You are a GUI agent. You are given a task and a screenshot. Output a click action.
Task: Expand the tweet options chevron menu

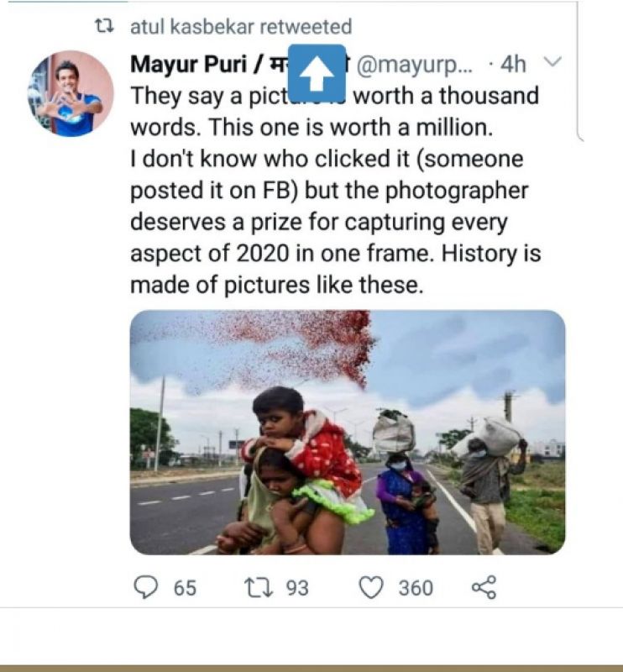pyautogui.click(x=552, y=63)
